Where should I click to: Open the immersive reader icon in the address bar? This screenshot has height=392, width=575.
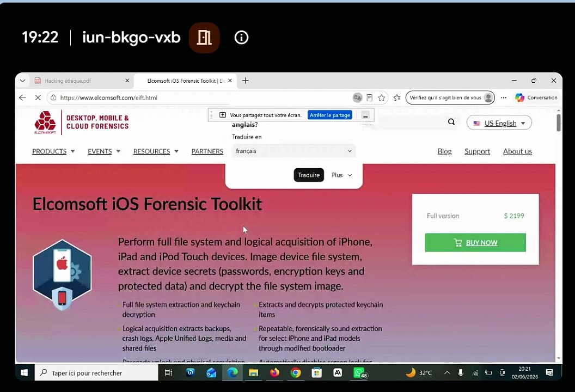(370, 97)
